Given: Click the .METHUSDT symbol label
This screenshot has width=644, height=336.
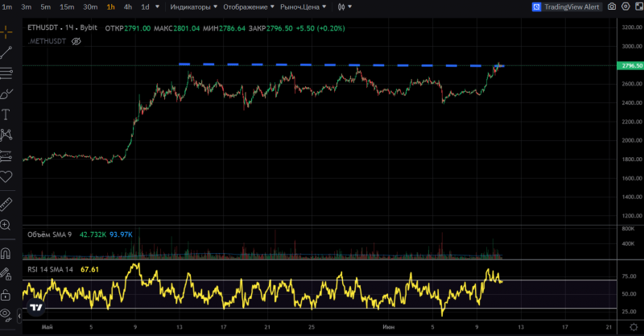Looking at the screenshot, I should [x=47, y=41].
